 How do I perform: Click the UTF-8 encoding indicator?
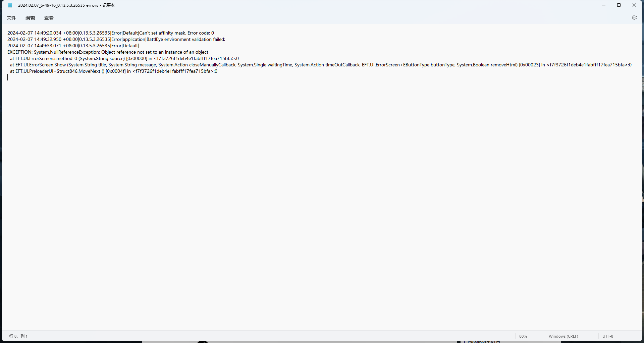click(607, 336)
